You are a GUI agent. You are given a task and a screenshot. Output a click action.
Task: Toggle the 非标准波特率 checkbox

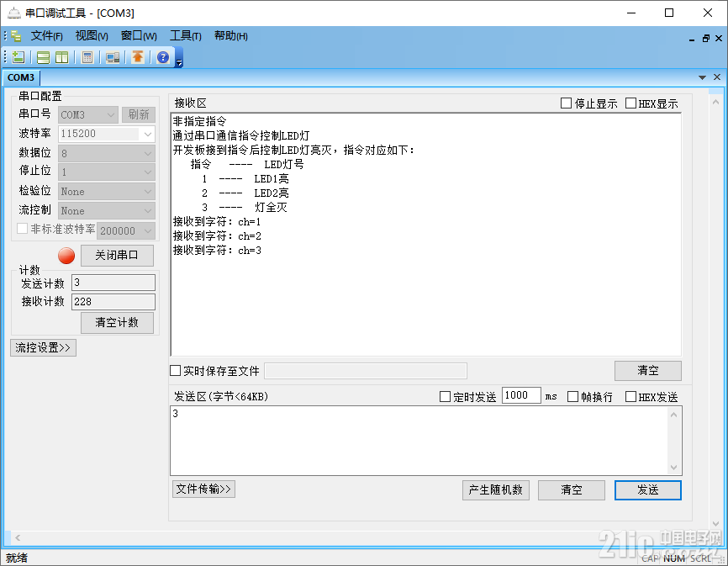click(22, 229)
